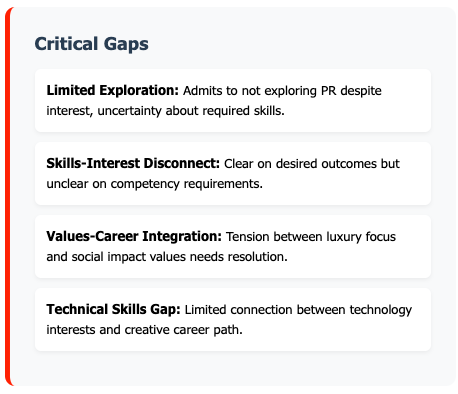Click the text 'Admits to not exploring PR despite'
The height and width of the screenshot is (394, 458).
282,91
